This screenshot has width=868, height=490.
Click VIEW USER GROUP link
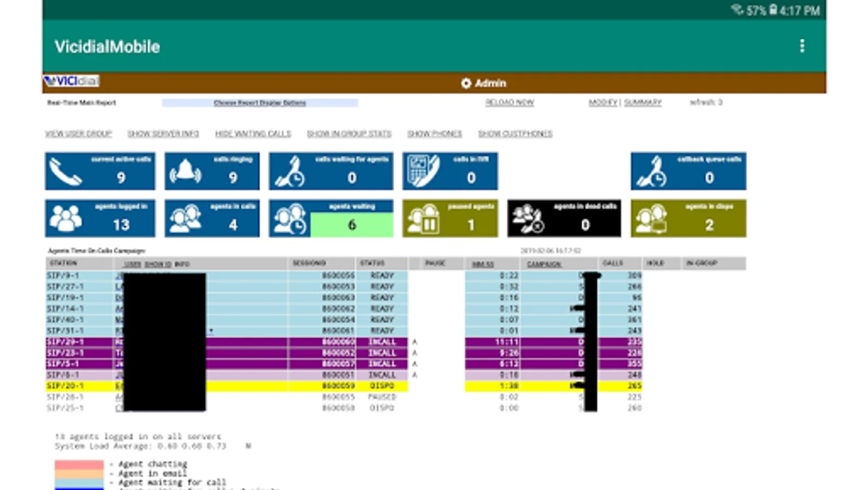78,134
